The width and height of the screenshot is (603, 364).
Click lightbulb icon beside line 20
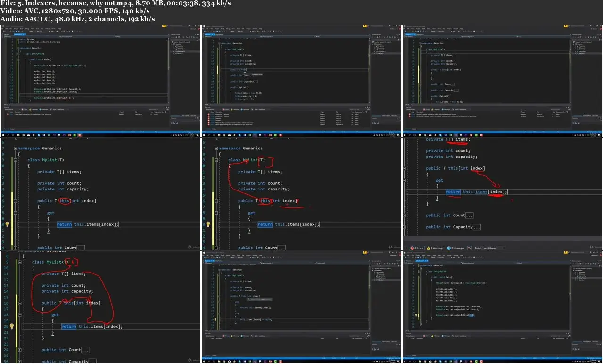[x=11, y=326]
